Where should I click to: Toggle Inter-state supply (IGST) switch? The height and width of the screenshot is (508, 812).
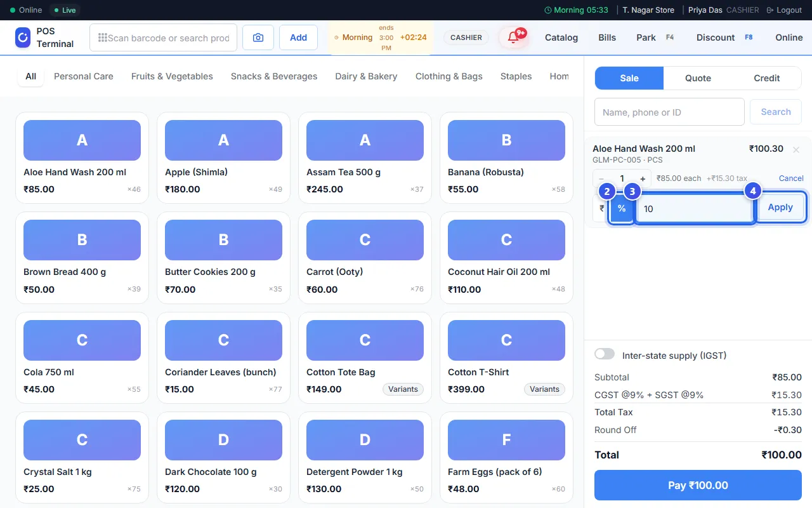tap(605, 354)
